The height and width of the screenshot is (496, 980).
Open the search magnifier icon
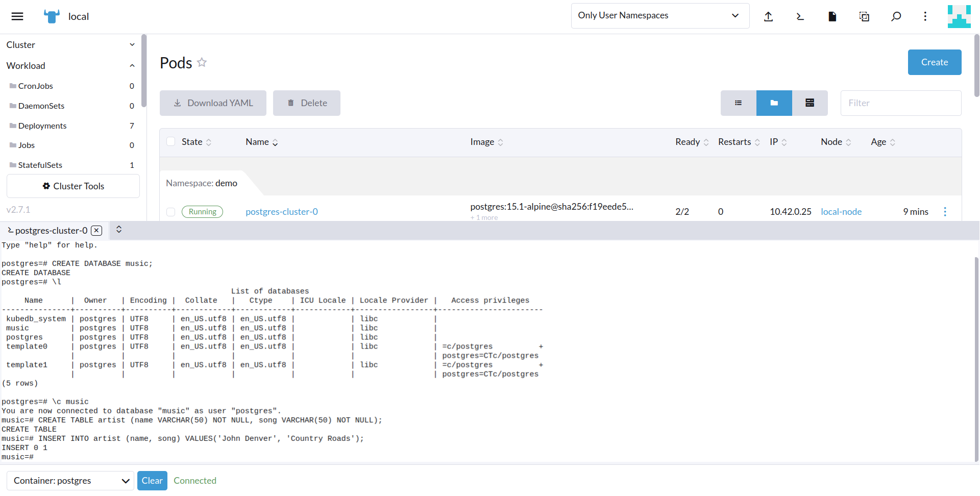(896, 16)
